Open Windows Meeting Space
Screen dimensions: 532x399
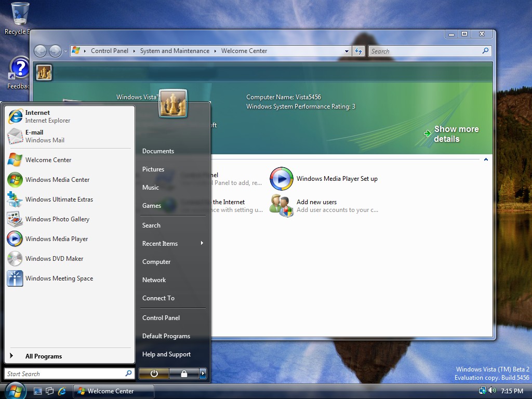pos(70,278)
